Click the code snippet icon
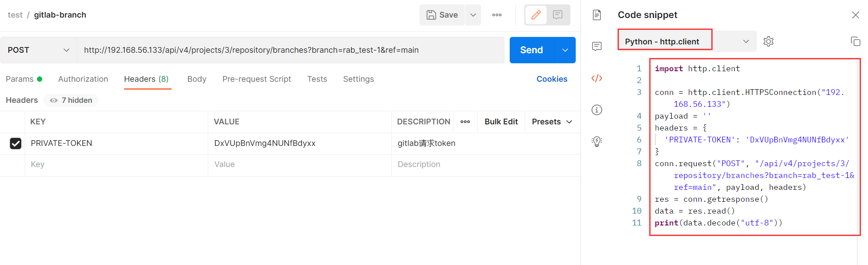Image resolution: width=868 pixels, height=265 pixels. (597, 78)
